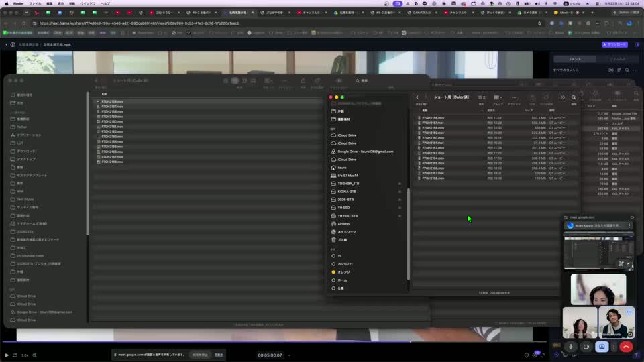Open home folder Itsuro in Finder sidebar
Viewport: 644px width, 362px height.
tap(341, 168)
